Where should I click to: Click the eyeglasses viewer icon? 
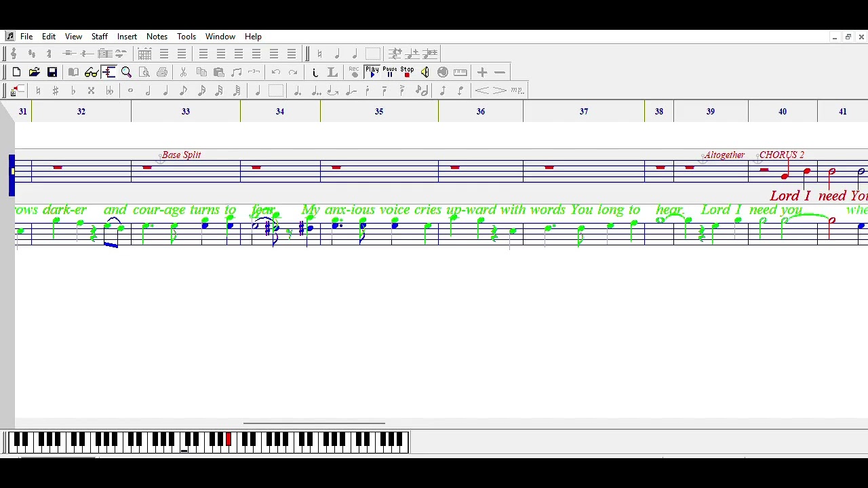(x=91, y=72)
